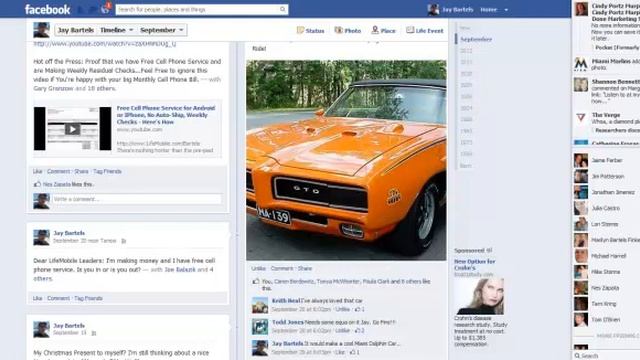Viewport: 640px width, 360px height.
Task: Click the Facebook logo in the header
Action: click(47, 9)
